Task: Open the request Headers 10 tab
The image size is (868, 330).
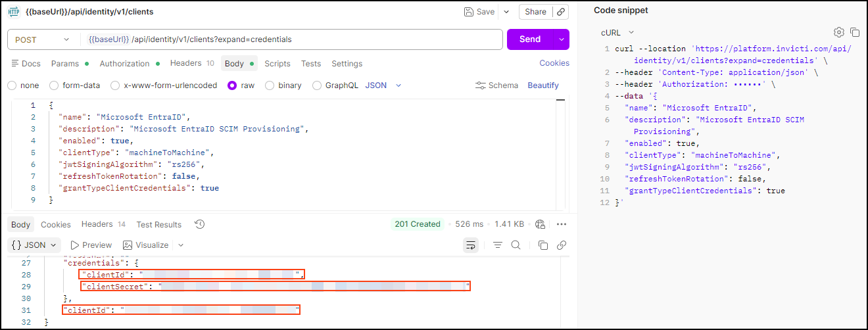Action: [192, 64]
